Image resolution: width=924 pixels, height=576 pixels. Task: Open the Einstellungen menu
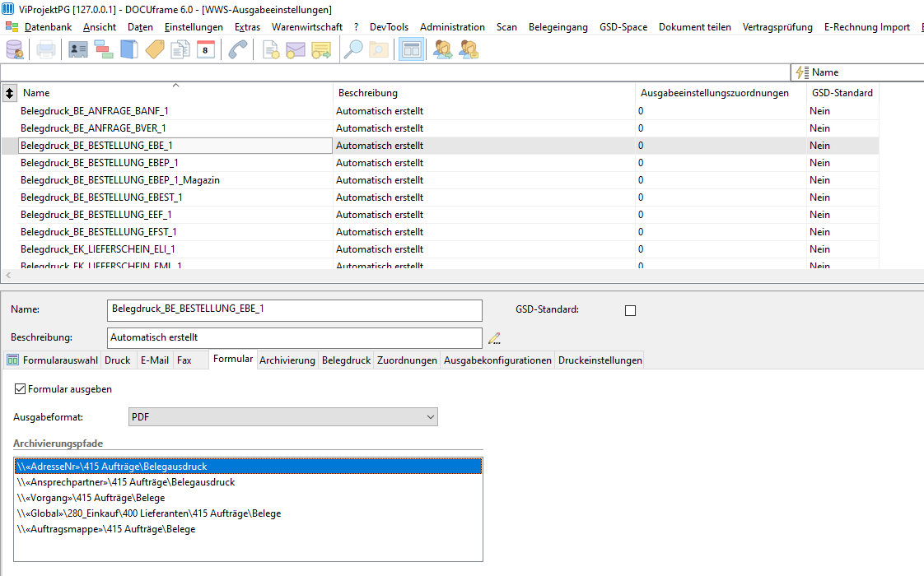pos(194,27)
